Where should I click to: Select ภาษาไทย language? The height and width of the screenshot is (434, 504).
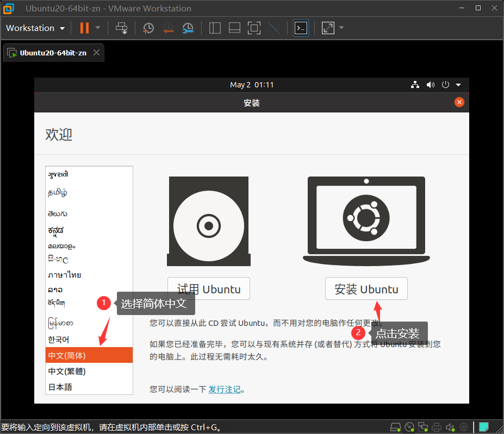pyautogui.click(x=89, y=275)
